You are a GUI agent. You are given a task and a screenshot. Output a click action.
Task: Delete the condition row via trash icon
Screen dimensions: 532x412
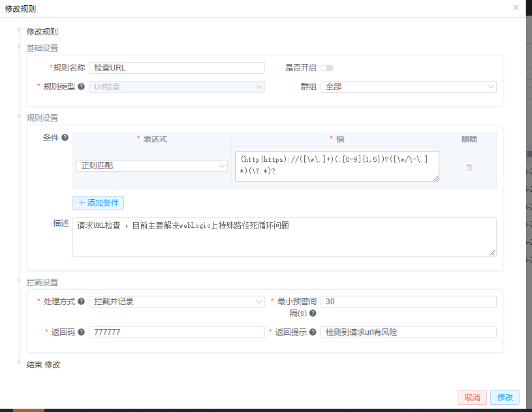(469, 167)
